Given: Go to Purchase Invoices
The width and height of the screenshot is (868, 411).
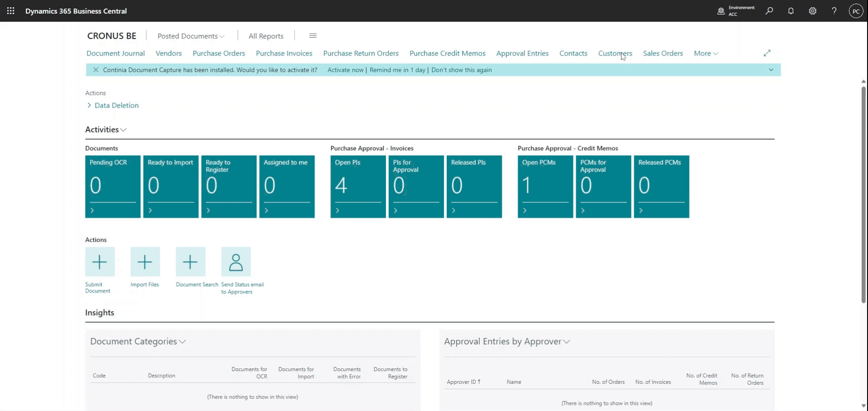Looking at the screenshot, I should click(284, 53).
